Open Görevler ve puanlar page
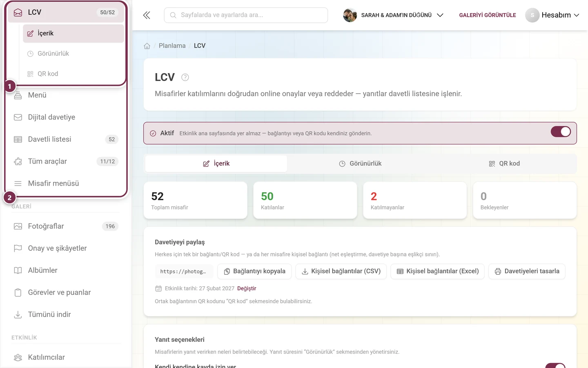This screenshot has width=588, height=368. (65, 292)
